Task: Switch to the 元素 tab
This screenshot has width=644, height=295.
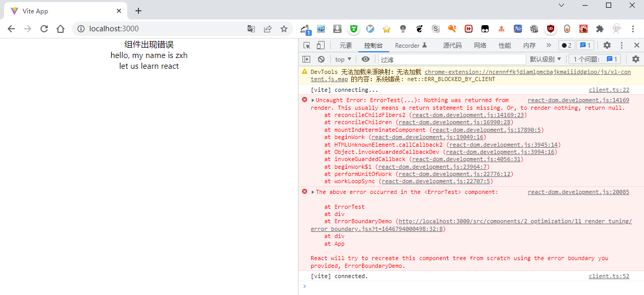Action: (x=346, y=46)
